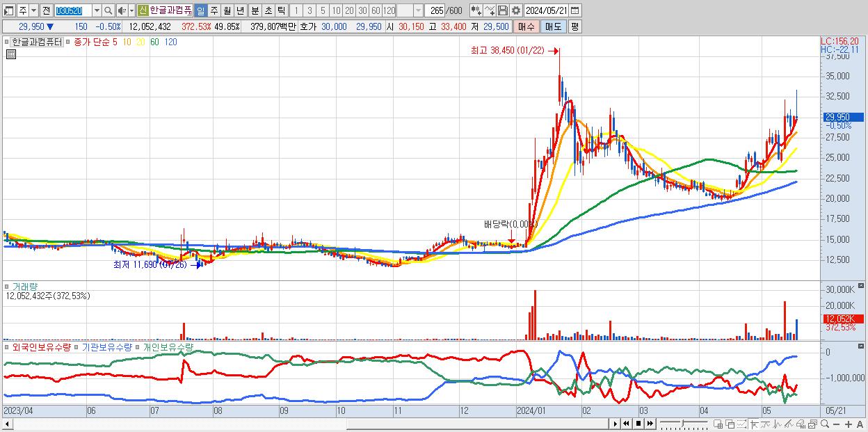This screenshot has height=432, width=868.
Task: Click the 거래량 volume panel label
Action: click(24, 286)
